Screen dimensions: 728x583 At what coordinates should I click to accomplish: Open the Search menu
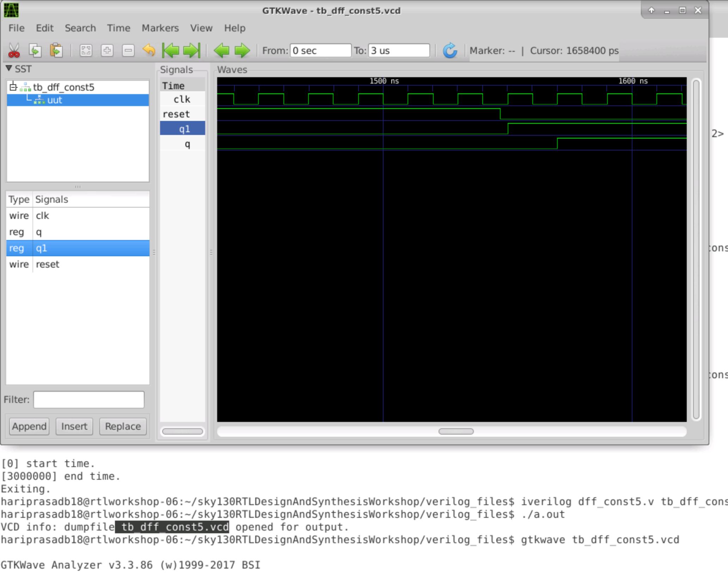(x=80, y=28)
